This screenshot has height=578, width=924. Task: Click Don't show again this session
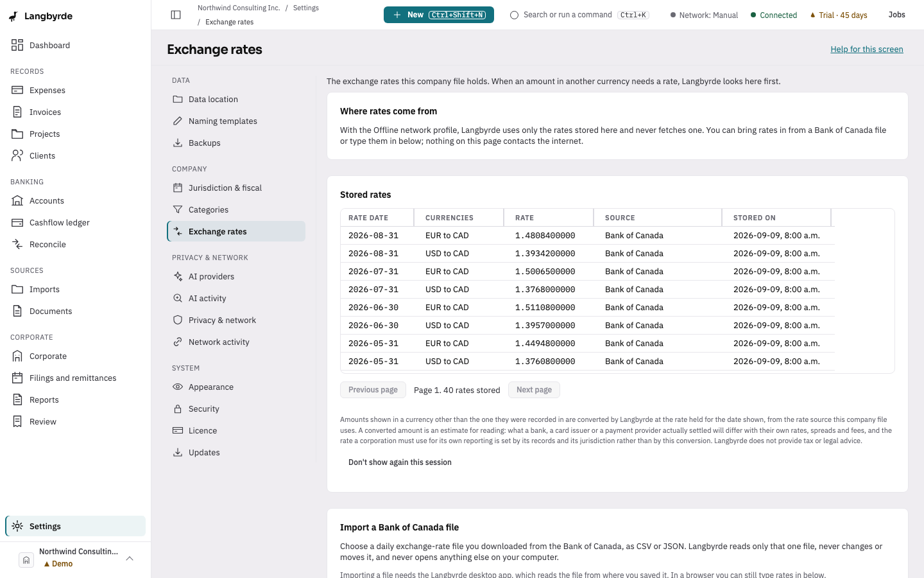(x=400, y=462)
